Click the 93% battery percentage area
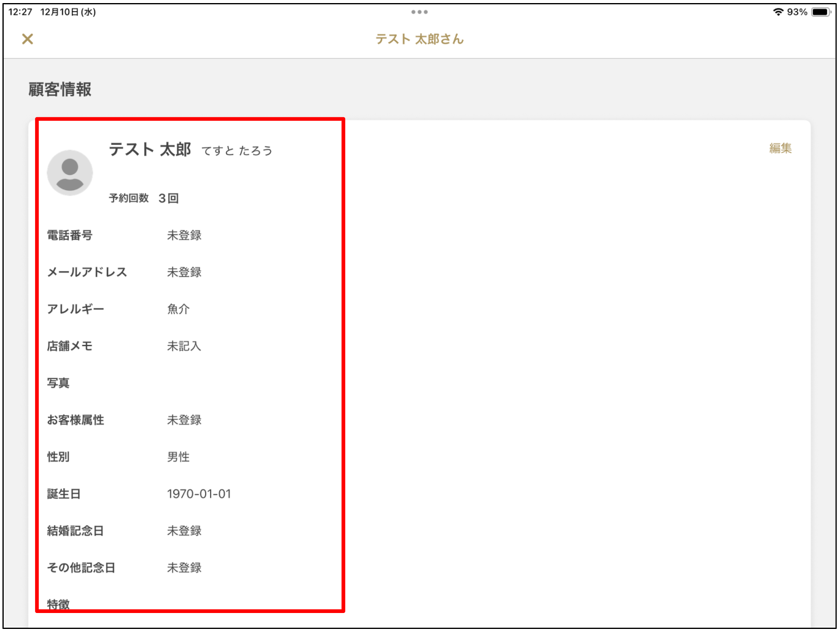The height and width of the screenshot is (632, 840). tap(796, 12)
